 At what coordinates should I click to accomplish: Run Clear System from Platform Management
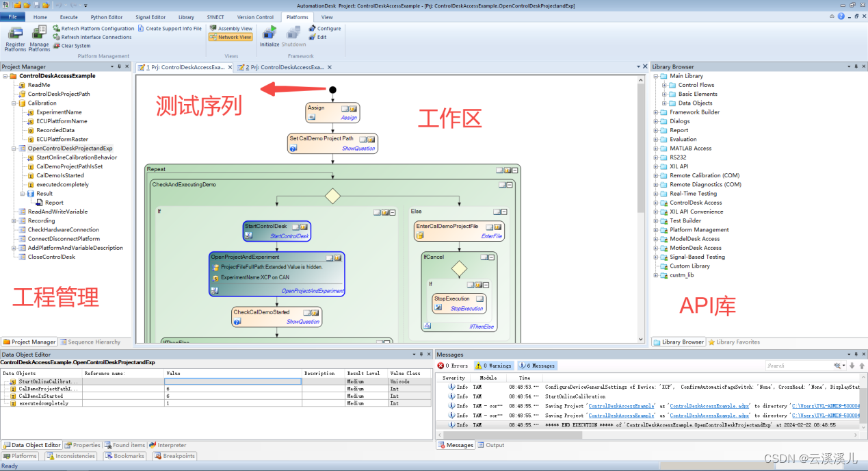pos(75,46)
